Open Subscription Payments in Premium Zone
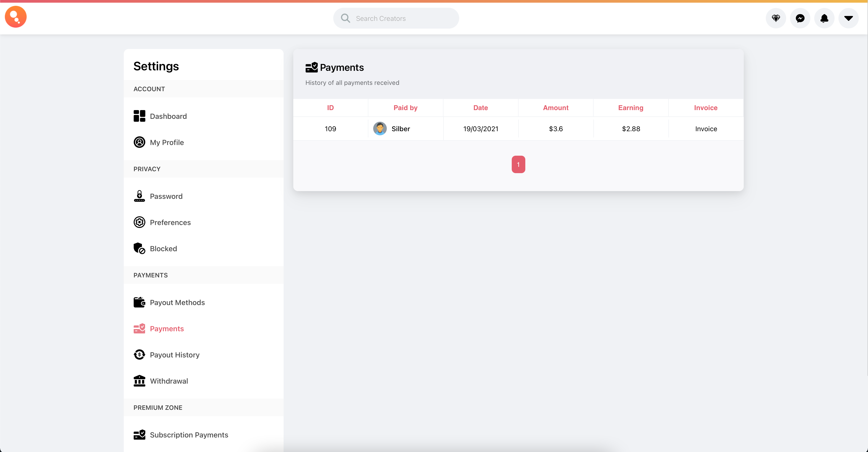 tap(189, 435)
